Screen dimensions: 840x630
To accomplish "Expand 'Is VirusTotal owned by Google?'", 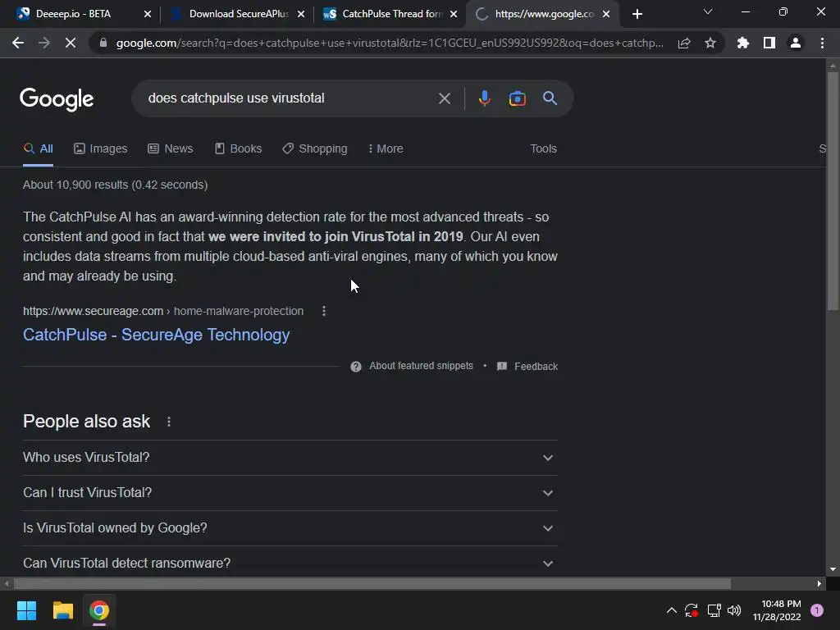I will point(290,528).
